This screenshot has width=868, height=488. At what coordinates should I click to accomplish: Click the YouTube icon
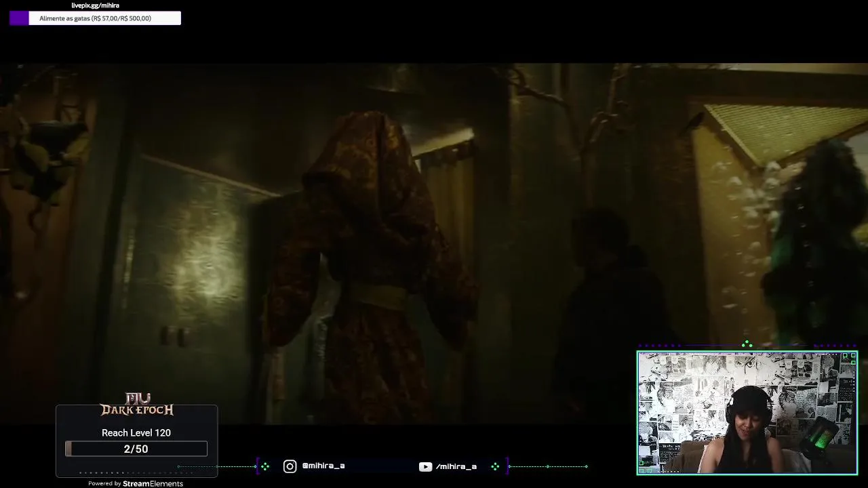point(425,466)
